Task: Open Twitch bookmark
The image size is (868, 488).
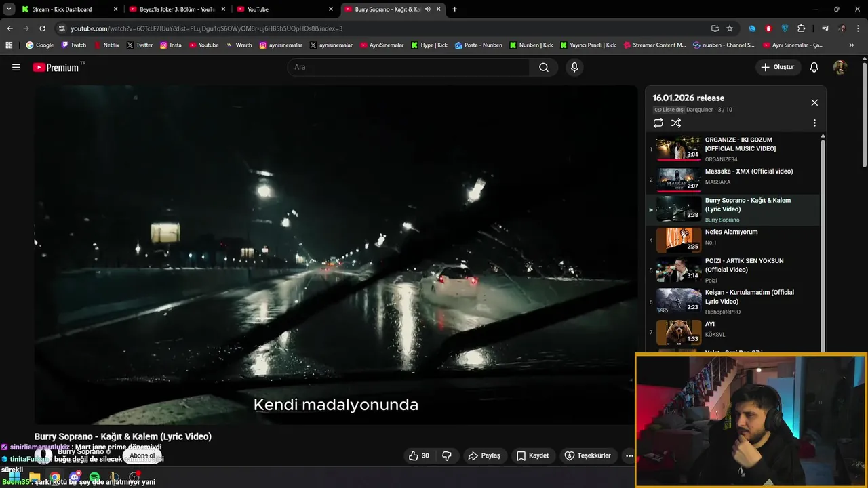Action: (74, 45)
